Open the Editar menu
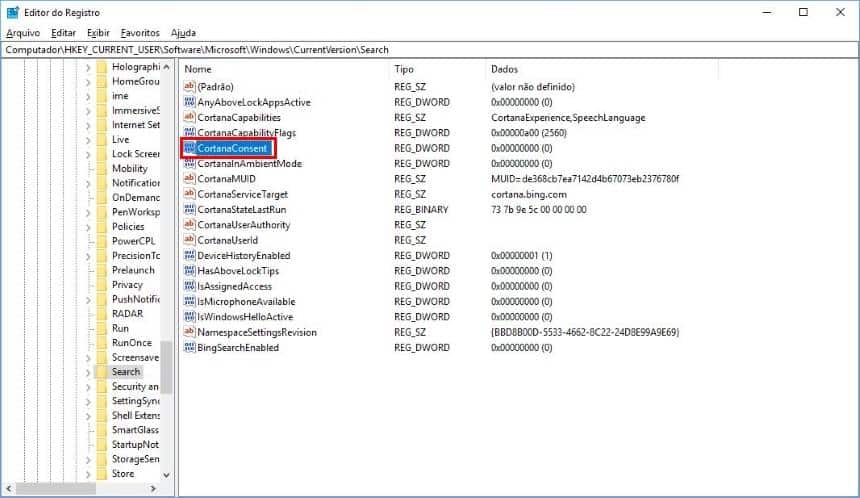 click(63, 33)
